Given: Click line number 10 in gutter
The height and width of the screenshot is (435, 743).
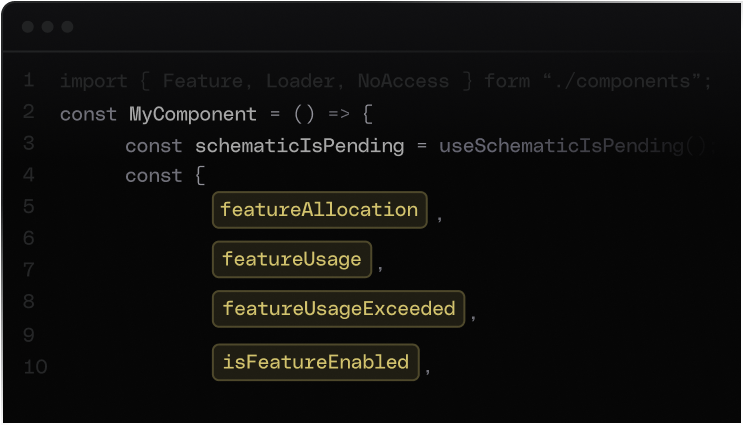Looking at the screenshot, I should (x=35, y=367).
